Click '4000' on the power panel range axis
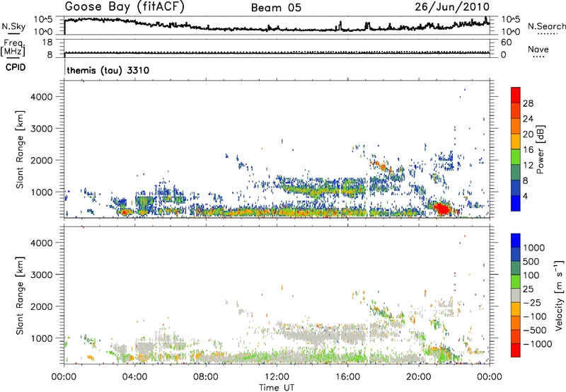 pyautogui.click(x=42, y=97)
